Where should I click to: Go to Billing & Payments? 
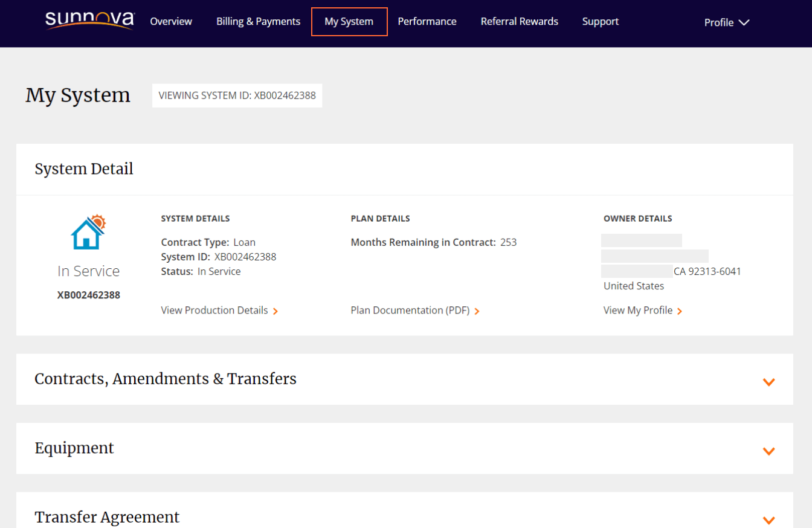point(258,22)
